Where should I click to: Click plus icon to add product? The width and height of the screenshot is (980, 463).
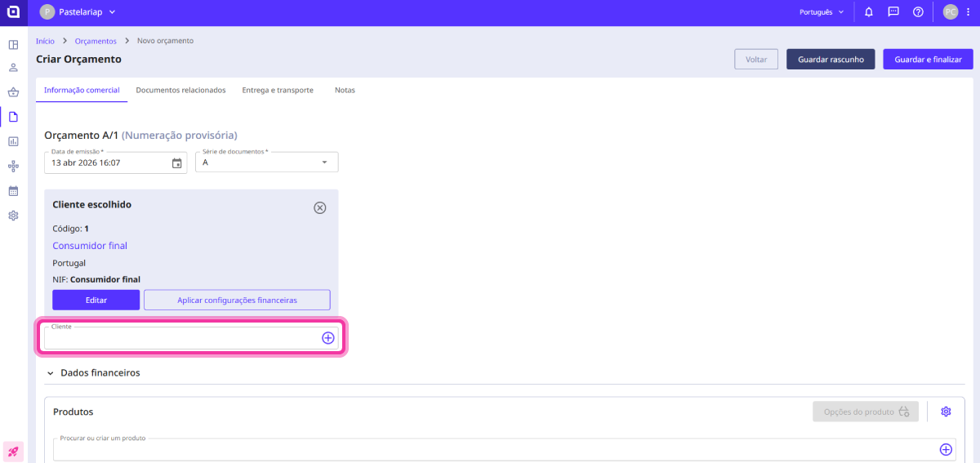[x=946, y=449]
